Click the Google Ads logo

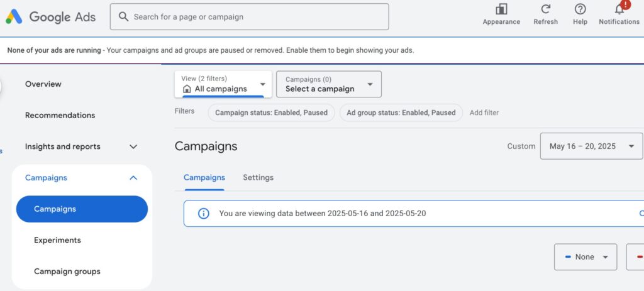point(50,17)
